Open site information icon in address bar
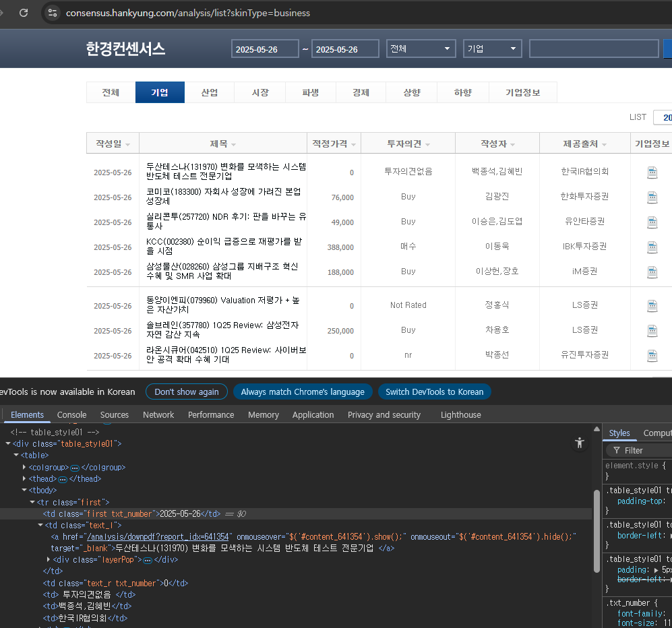The image size is (672, 628). (x=53, y=13)
